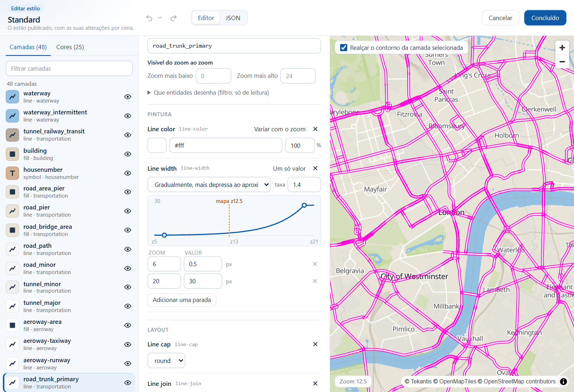
Task: Click the road_area_pier fill icon
Action: tap(13, 192)
